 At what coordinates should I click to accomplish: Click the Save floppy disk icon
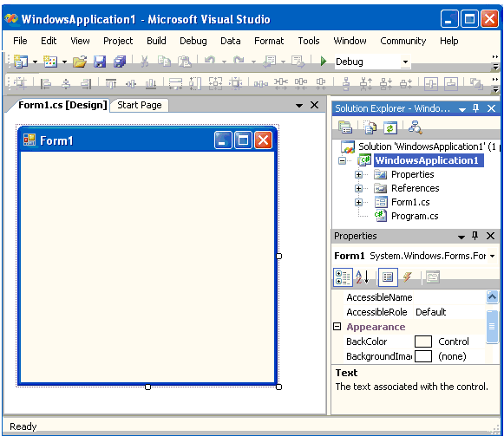[100, 61]
